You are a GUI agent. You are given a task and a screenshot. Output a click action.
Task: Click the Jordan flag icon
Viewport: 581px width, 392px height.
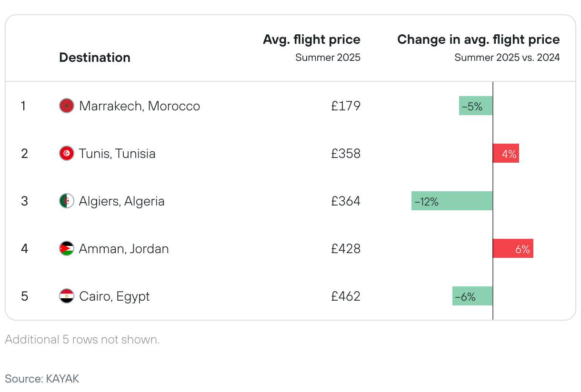[x=67, y=248]
